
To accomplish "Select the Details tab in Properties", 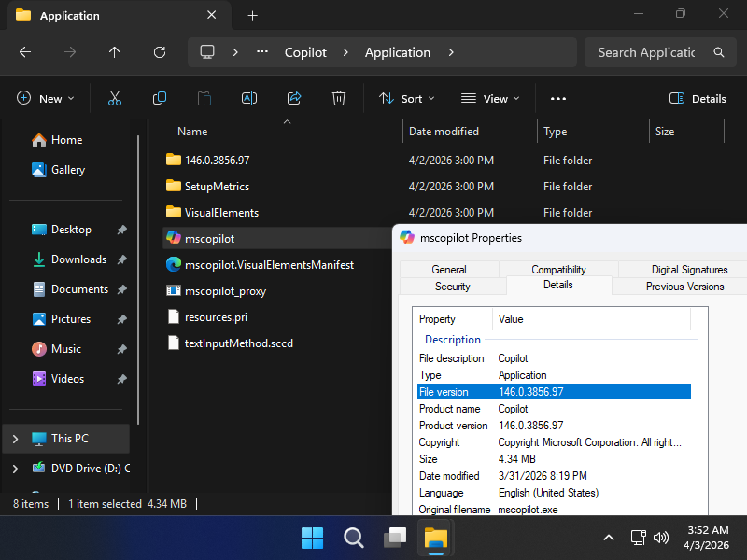I will point(557,285).
